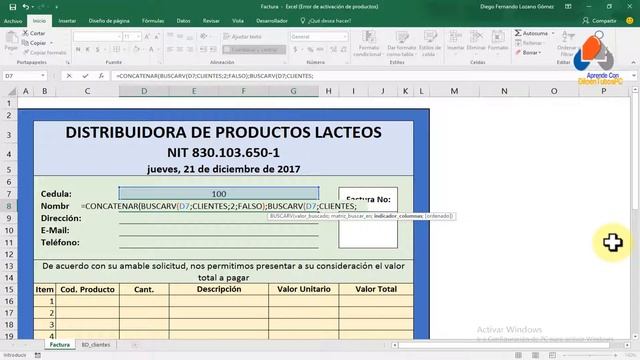Click the Rellenar fill icon
This screenshot has height=360, width=640.
pyautogui.click(x=518, y=43)
